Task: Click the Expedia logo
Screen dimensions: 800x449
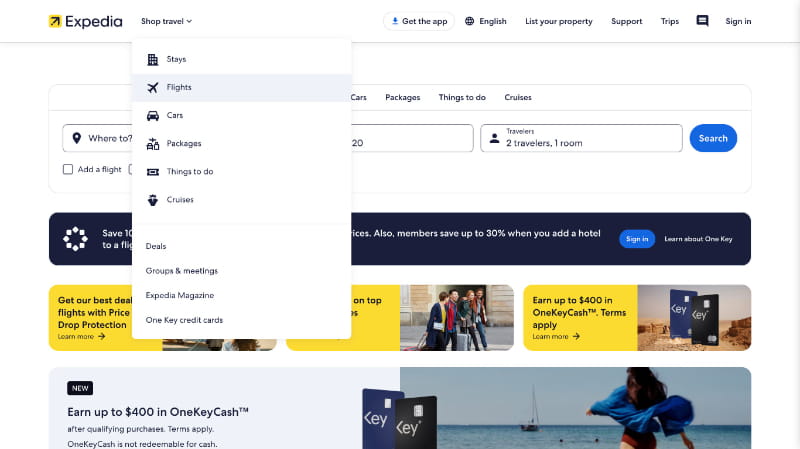Action: (x=85, y=21)
